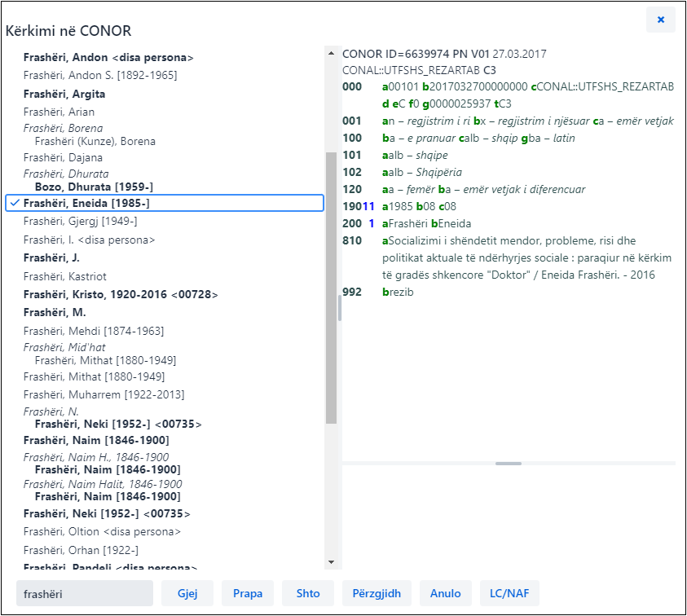Select Frashëri, I. <disa persona>

(90, 240)
